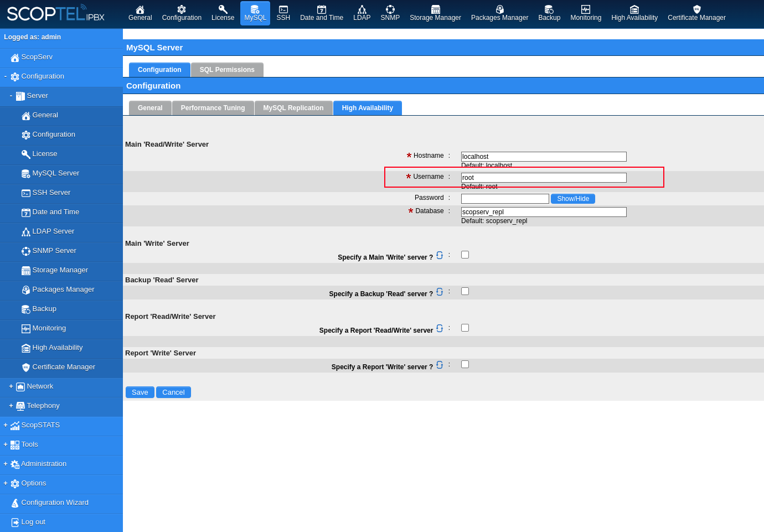This screenshot has width=764, height=532.
Task: Click SSH Server terminal icon in sidebar
Action: pyautogui.click(x=26, y=193)
